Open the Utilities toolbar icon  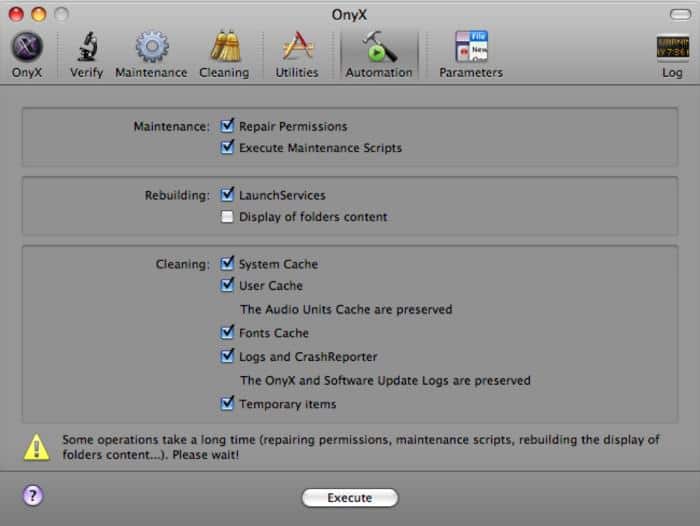297,48
